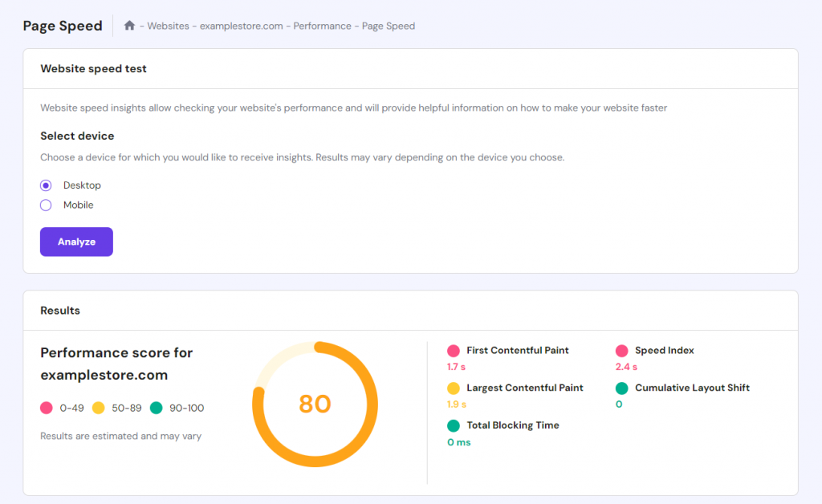The width and height of the screenshot is (822, 504).
Task: Click the yellow 50-89 legend swatch
Action: pos(99,407)
